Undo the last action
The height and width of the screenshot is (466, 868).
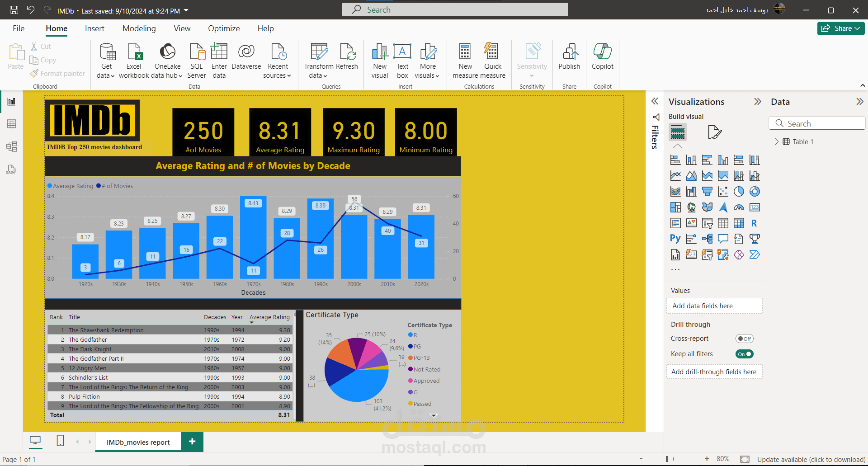click(x=30, y=9)
